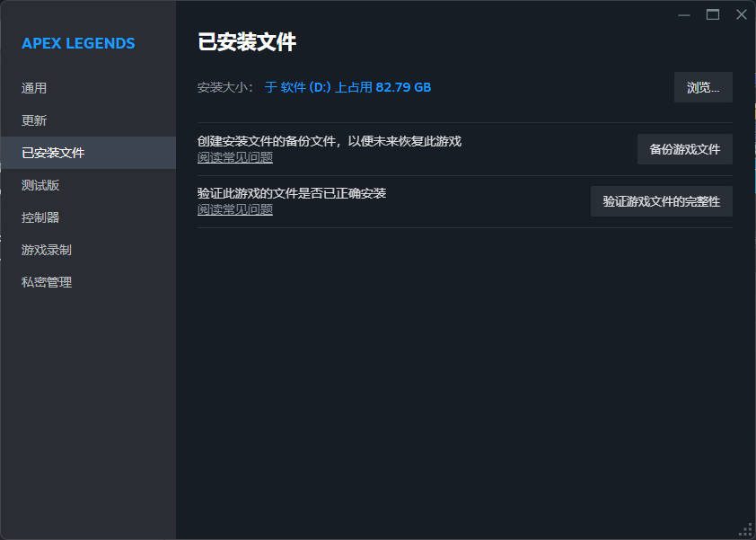Open 阅读常见问题 link under verify description
This screenshot has width=756, height=540.
coord(235,209)
